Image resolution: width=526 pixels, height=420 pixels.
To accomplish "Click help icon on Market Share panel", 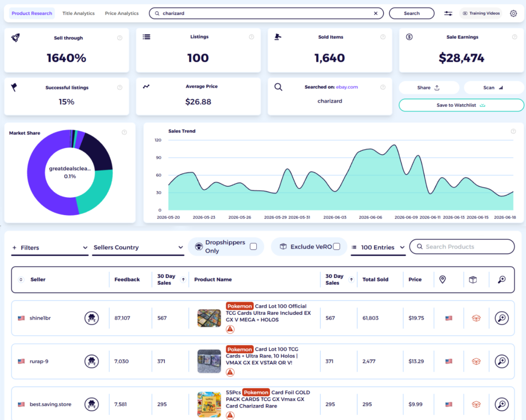I will [124, 132].
